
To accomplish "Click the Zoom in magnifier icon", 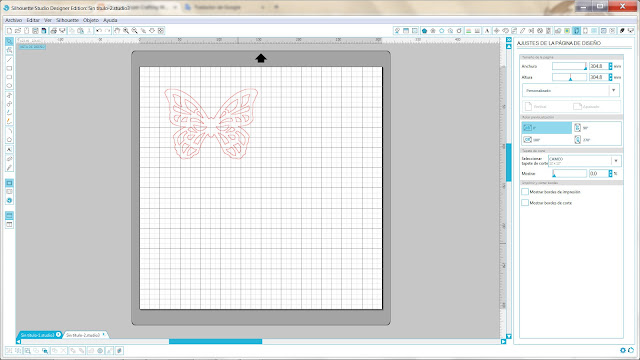I will 126,31.
